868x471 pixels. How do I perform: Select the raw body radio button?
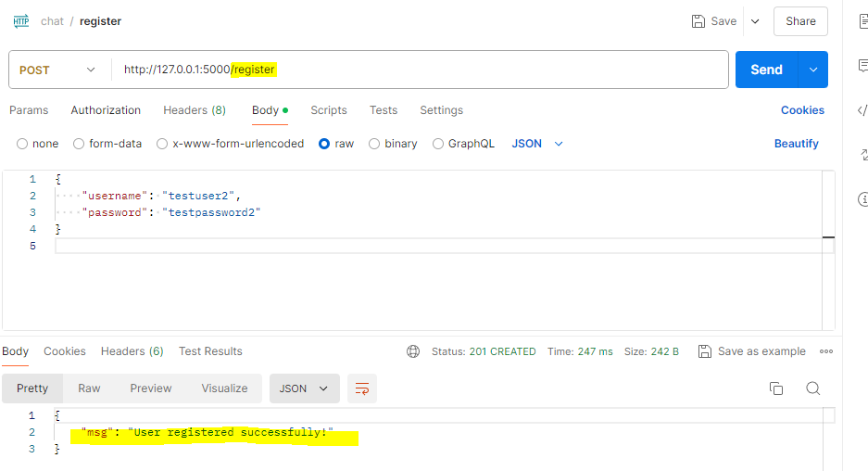point(324,144)
